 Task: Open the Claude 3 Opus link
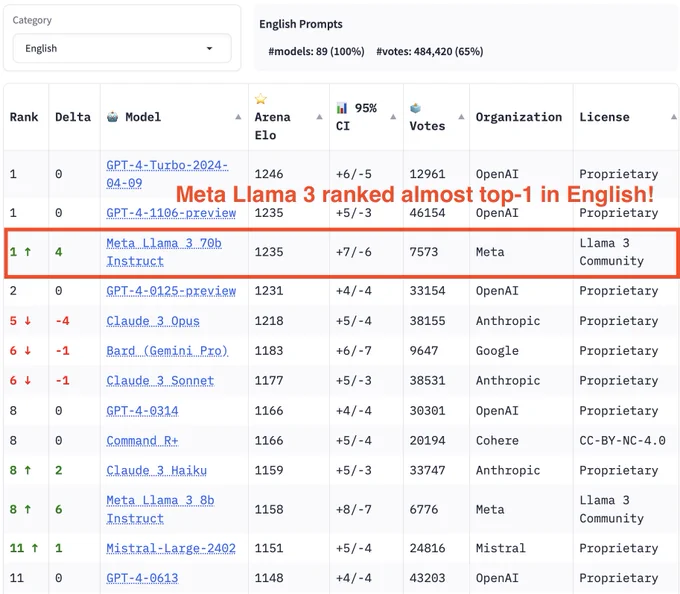coord(153,321)
